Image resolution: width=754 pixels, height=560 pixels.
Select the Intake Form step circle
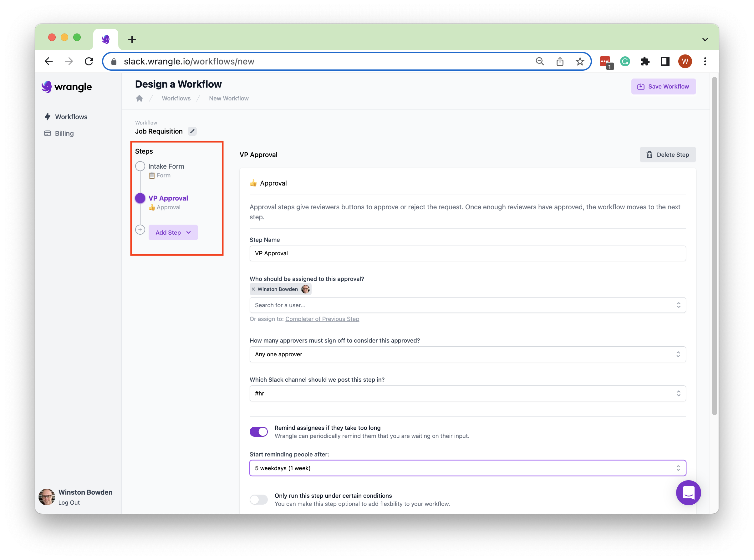(140, 166)
